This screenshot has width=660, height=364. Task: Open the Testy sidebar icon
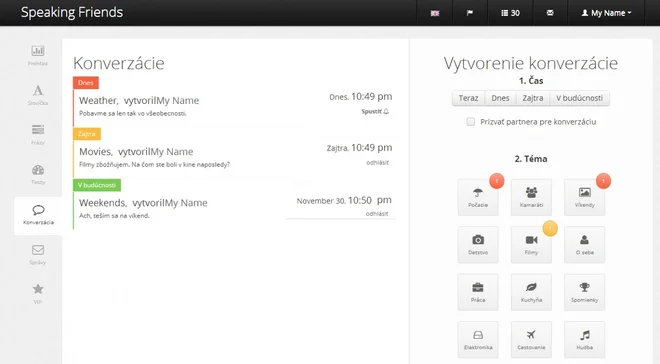pos(38,174)
